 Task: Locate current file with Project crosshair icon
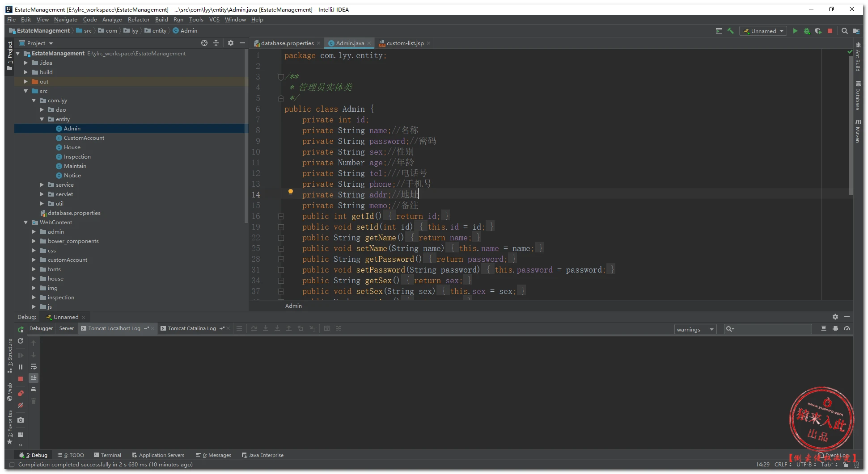(204, 43)
